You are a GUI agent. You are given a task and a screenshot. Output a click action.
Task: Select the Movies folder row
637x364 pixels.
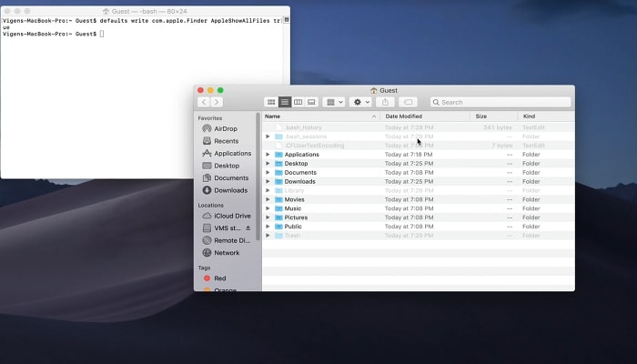(294, 199)
